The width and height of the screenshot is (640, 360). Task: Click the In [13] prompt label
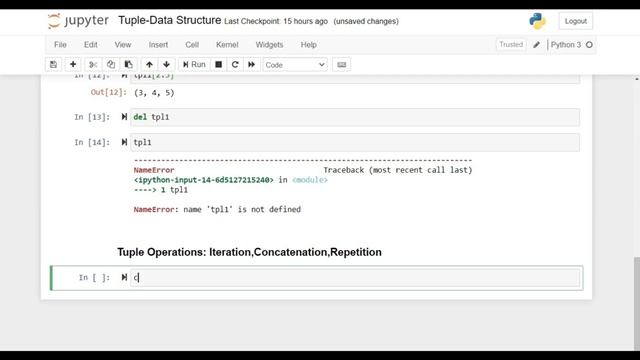pos(92,117)
